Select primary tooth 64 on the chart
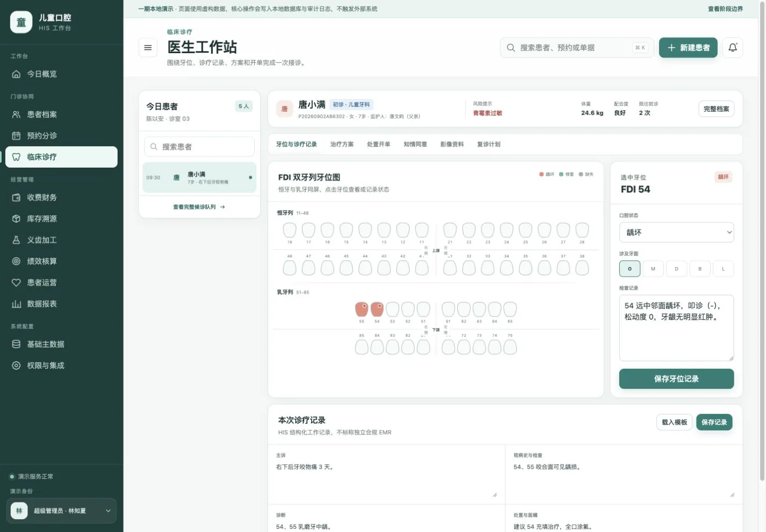This screenshot has width=766, height=532. [x=495, y=309]
